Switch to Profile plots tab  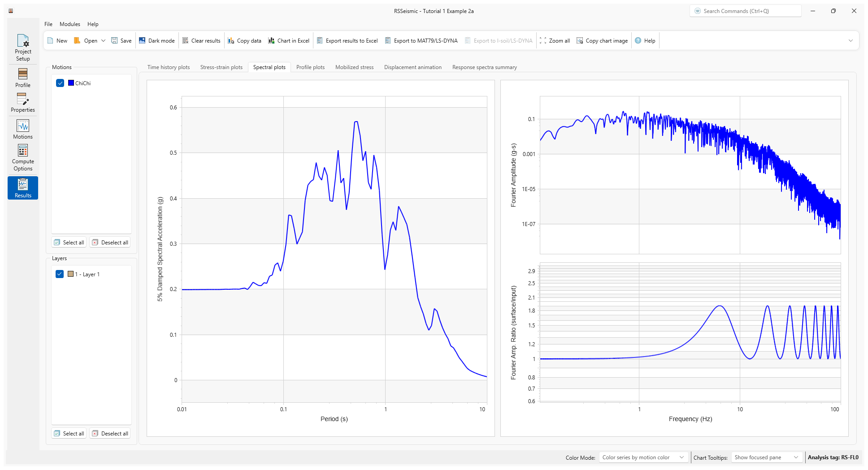pos(311,67)
